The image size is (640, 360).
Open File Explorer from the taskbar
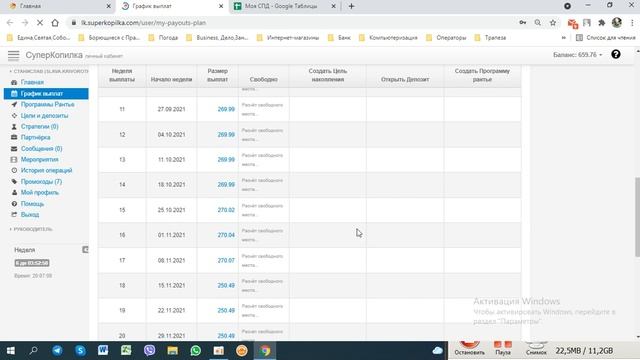(x=172, y=350)
